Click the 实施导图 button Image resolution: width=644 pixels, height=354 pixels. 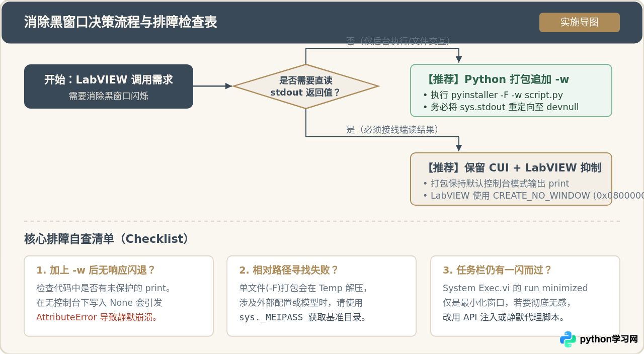pos(580,23)
